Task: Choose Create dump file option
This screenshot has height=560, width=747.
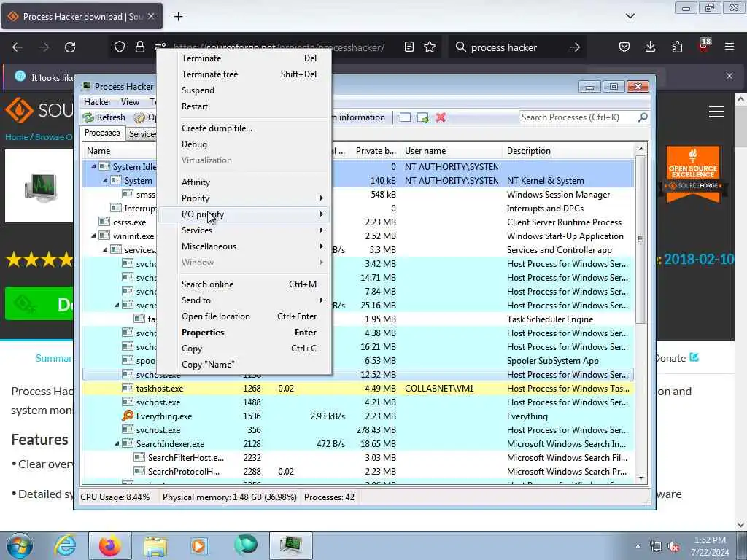Action: tap(244, 128)
